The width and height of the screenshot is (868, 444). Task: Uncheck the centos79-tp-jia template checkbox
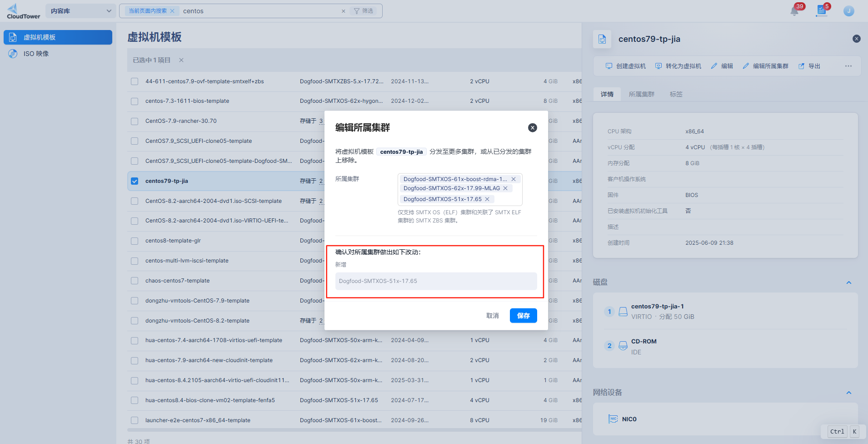[135, 181]
